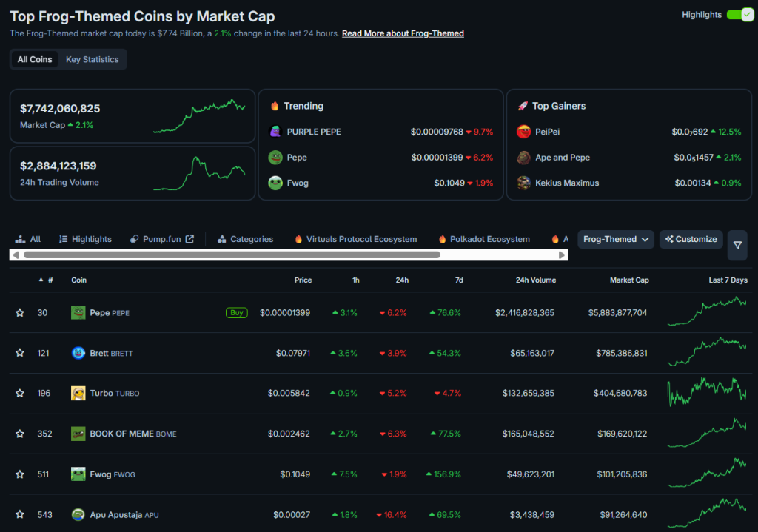The image size is (758, 532).
Task: Click the Customize sparkle icon
Action: 669,239
